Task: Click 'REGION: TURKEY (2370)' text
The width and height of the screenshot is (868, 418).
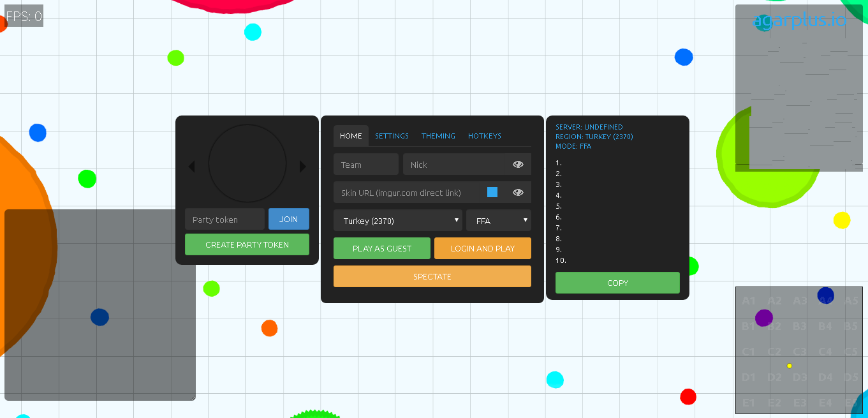Action: tap(594, 137)
